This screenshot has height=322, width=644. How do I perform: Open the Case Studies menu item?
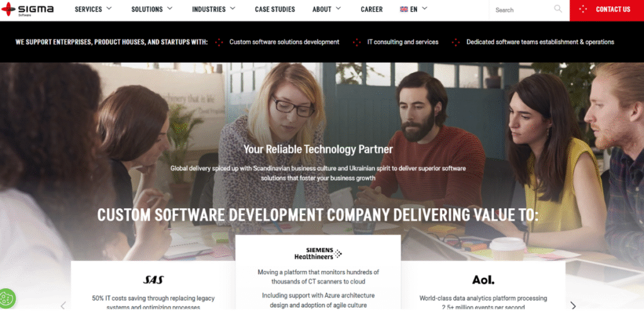point(275,9)
